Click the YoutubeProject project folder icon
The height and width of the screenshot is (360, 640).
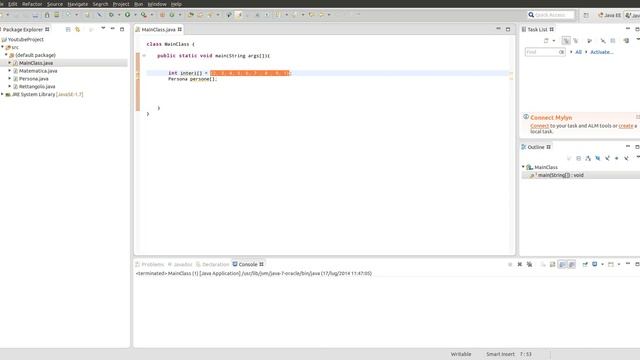point(4,40)
